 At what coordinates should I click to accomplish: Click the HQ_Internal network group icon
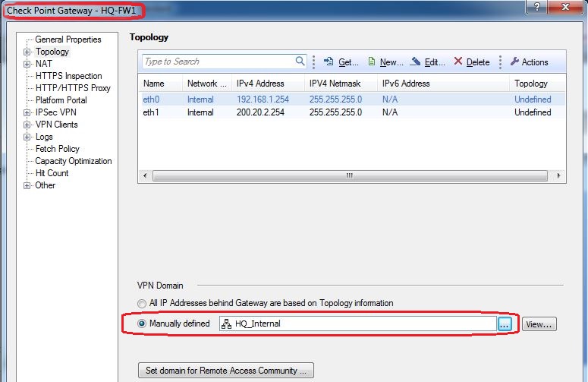[226, 324]
